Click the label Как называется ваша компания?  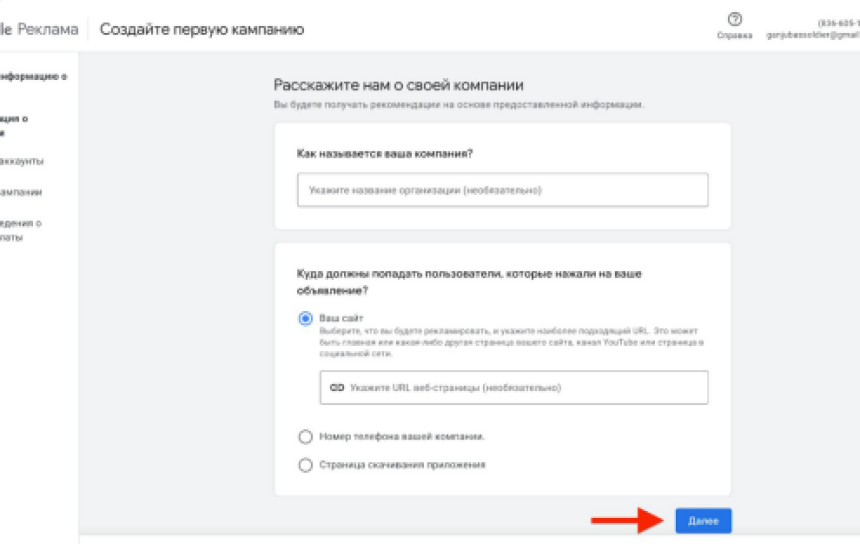(x=384, y=154)
